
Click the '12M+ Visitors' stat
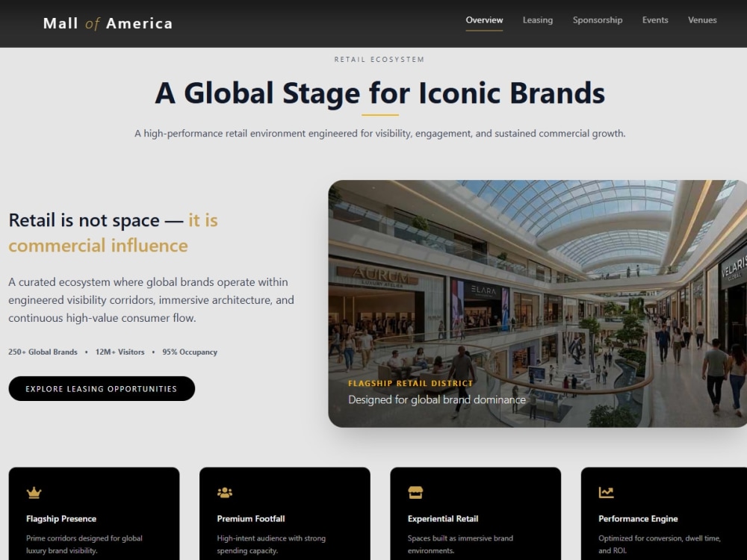coord(120,352)
